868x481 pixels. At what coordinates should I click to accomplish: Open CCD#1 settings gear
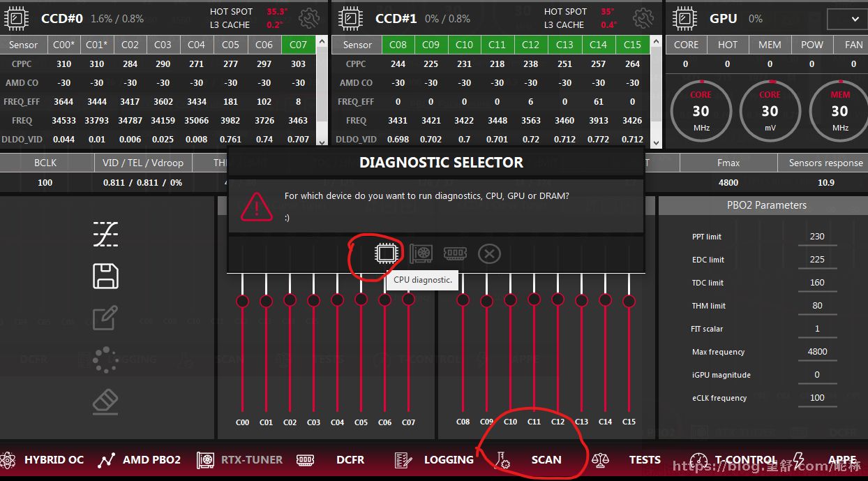tap(643, 18)
